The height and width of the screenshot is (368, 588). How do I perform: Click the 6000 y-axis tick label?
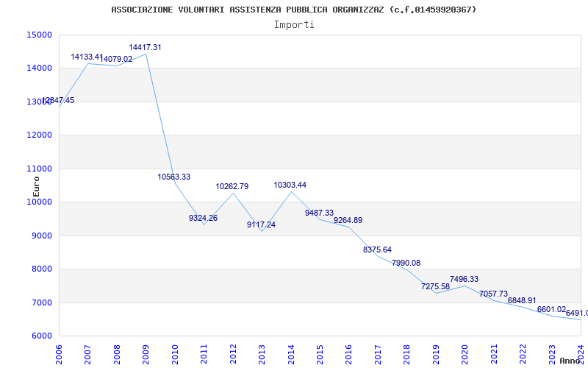(x=41, y=336)
